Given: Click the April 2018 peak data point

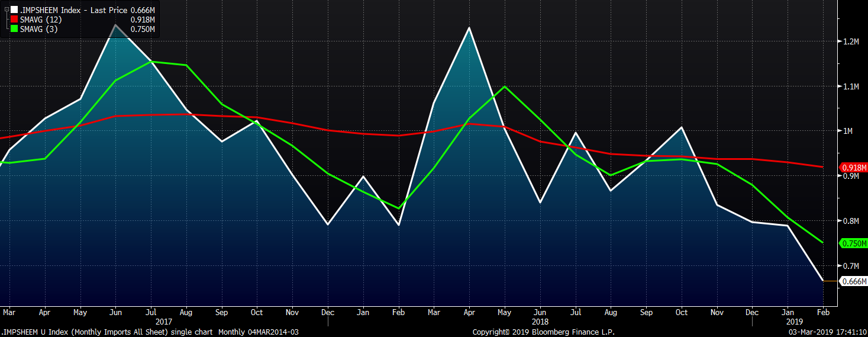Looking at the screenshot, I should (469, 28).
